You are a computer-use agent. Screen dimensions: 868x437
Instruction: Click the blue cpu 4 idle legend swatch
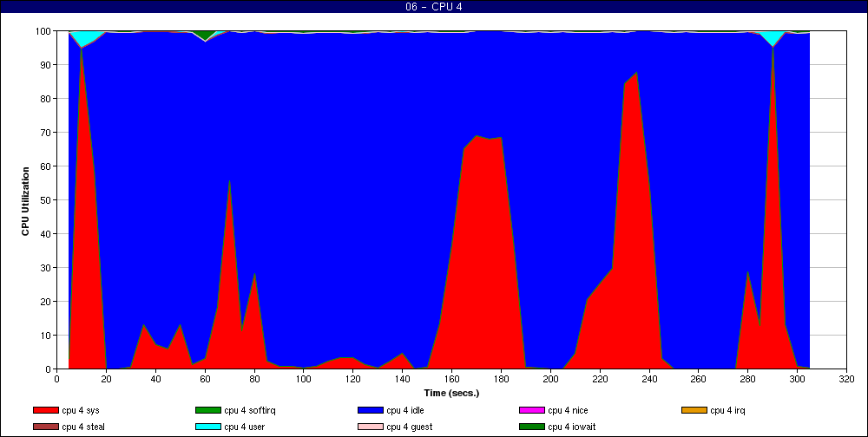pyautogui.click(x=371, y=410)
